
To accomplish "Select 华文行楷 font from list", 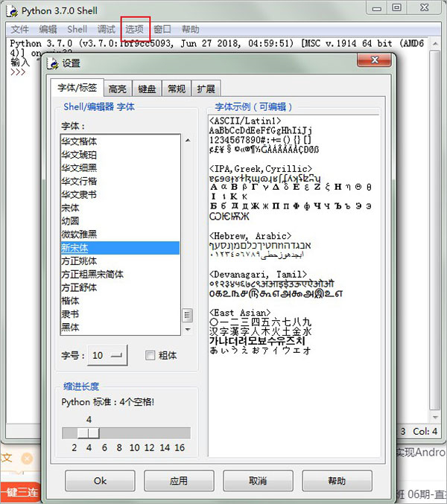I will [79, 181].
